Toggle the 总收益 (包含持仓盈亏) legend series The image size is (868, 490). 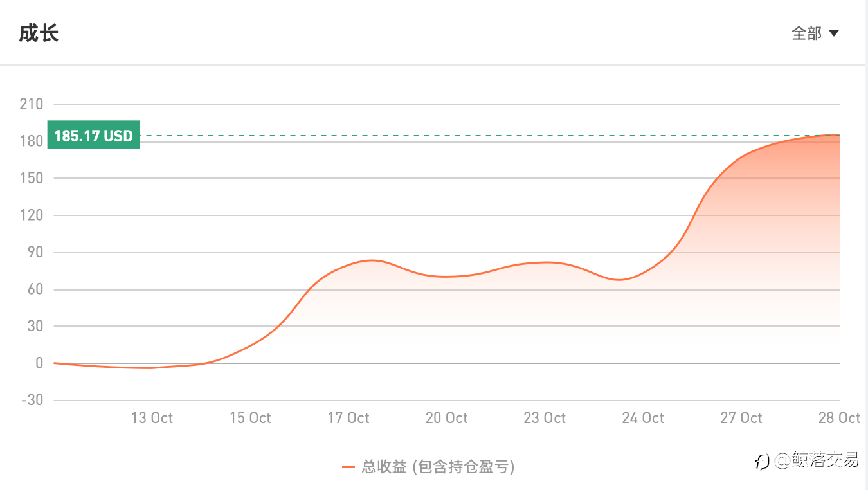(x=438, y=467)
